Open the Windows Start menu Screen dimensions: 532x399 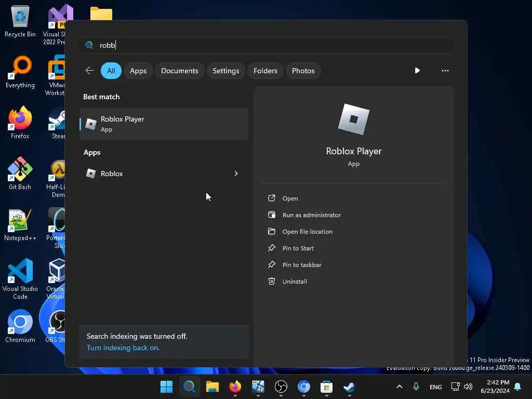[166, 387]
